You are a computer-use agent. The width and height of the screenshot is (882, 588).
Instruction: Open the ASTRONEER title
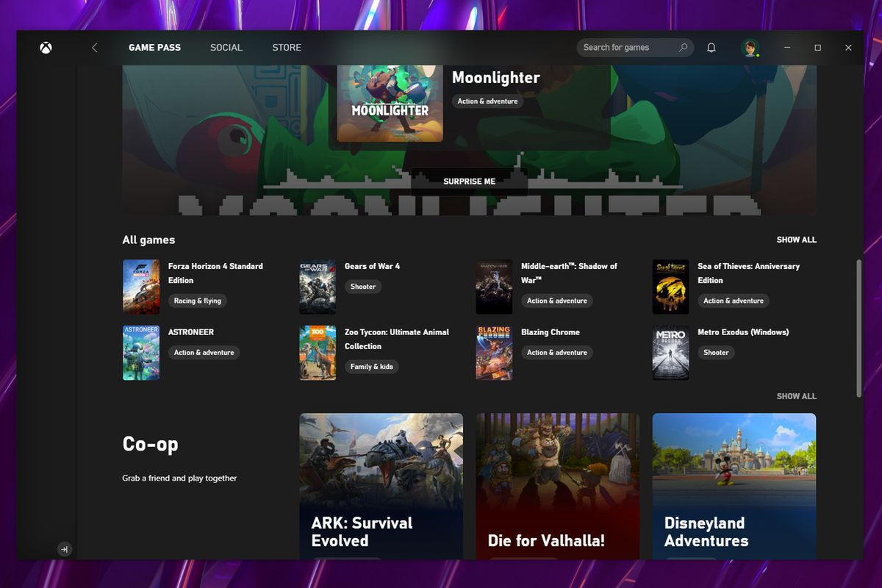[x=191, y=332]
